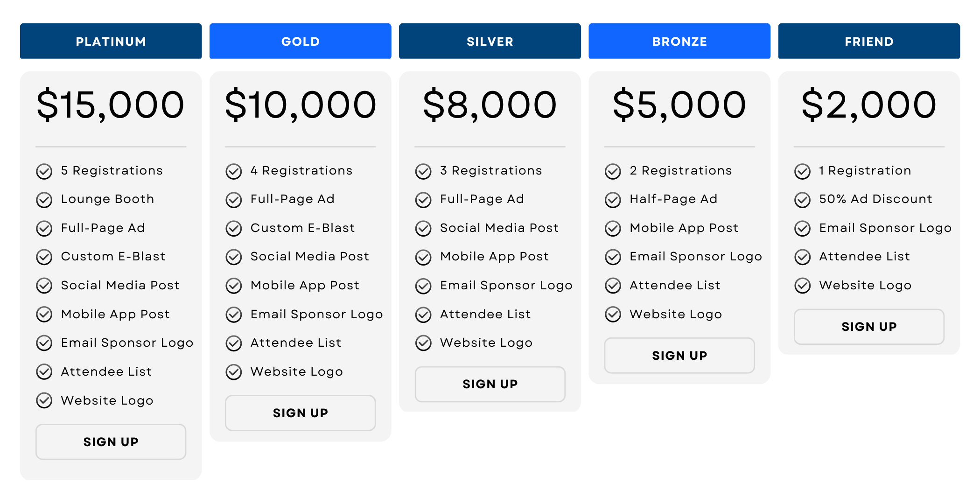Click checkmark beside 50% Ad Discount
980x504 pixels.
[x=803, y=200]
